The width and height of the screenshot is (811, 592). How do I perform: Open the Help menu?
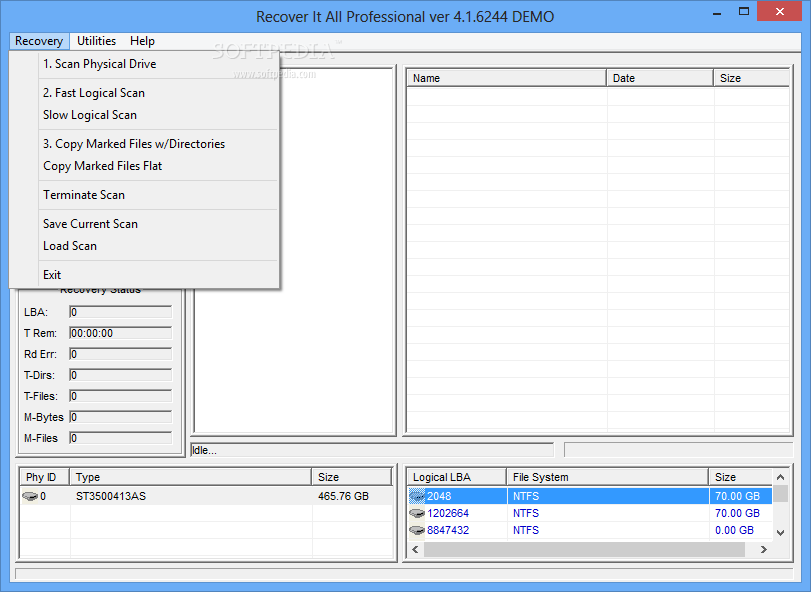[142, 41]
